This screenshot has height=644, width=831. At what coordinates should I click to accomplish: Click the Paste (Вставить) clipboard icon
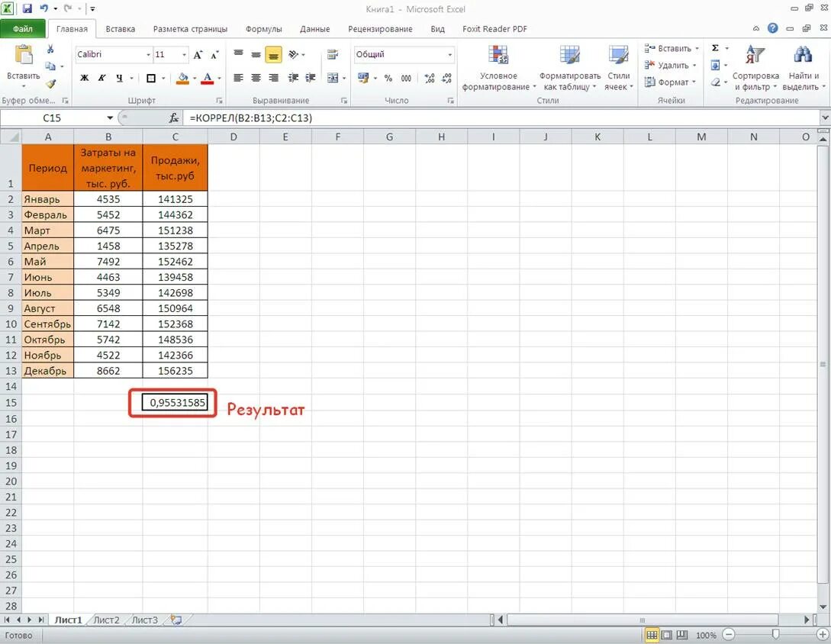[24, 55]
